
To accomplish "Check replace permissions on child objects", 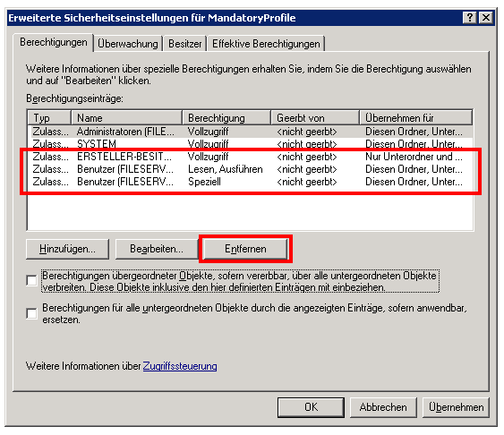I will (x=32, y=313).
